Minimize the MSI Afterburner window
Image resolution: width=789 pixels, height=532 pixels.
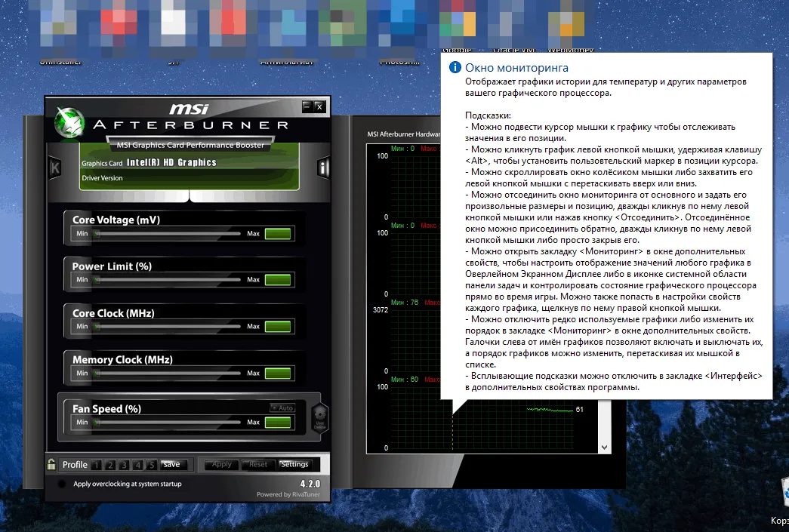point(307,106)
